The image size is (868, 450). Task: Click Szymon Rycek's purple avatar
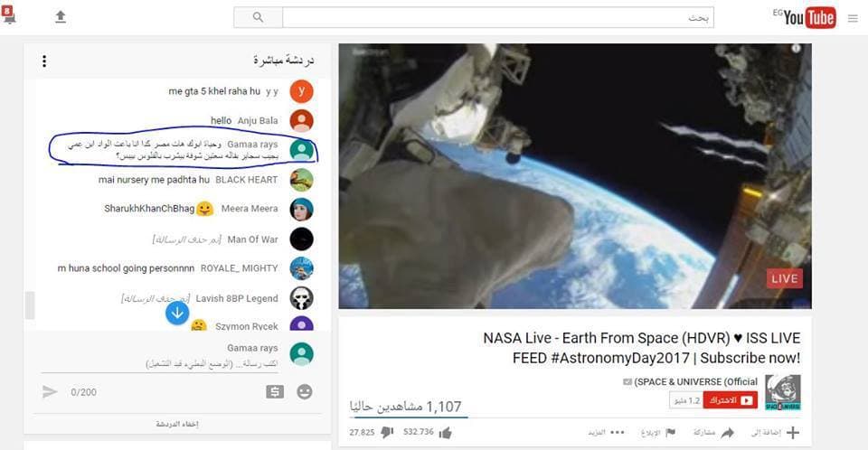tap(302, 323)
